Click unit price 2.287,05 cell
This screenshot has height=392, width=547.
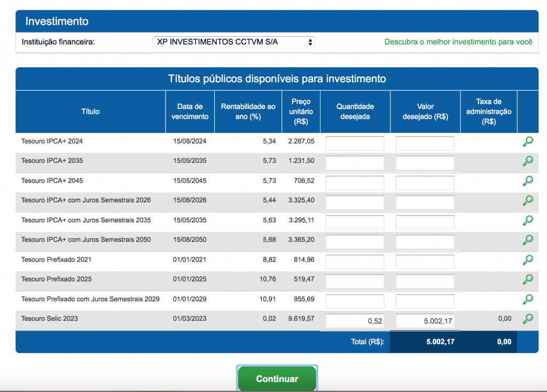pos(301,141)
